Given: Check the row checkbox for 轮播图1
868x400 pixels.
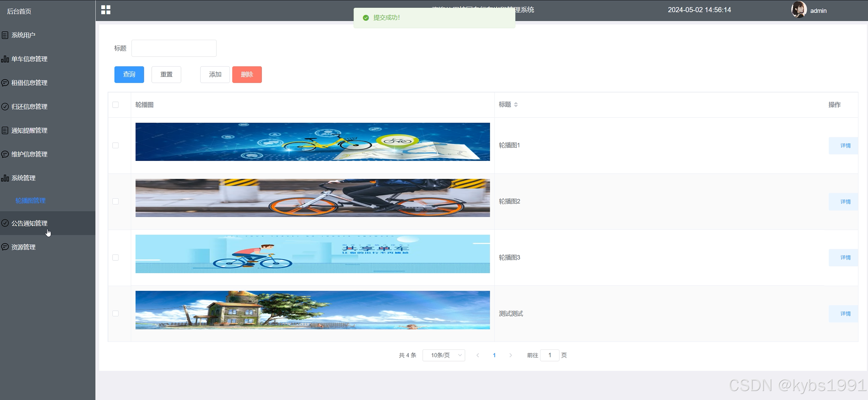Looking at the screenshot, I should pos(116,146).
